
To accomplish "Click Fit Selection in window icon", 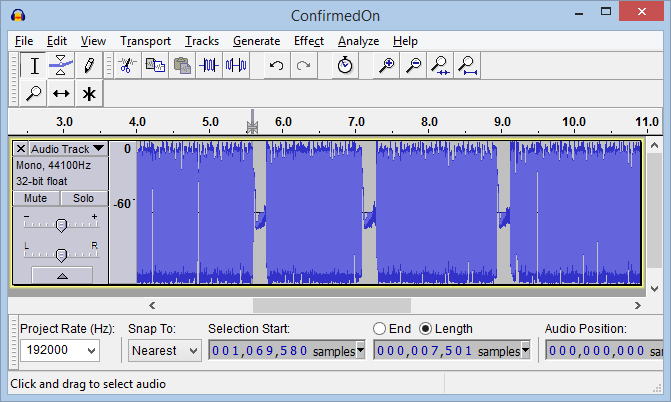I will 440,66.
